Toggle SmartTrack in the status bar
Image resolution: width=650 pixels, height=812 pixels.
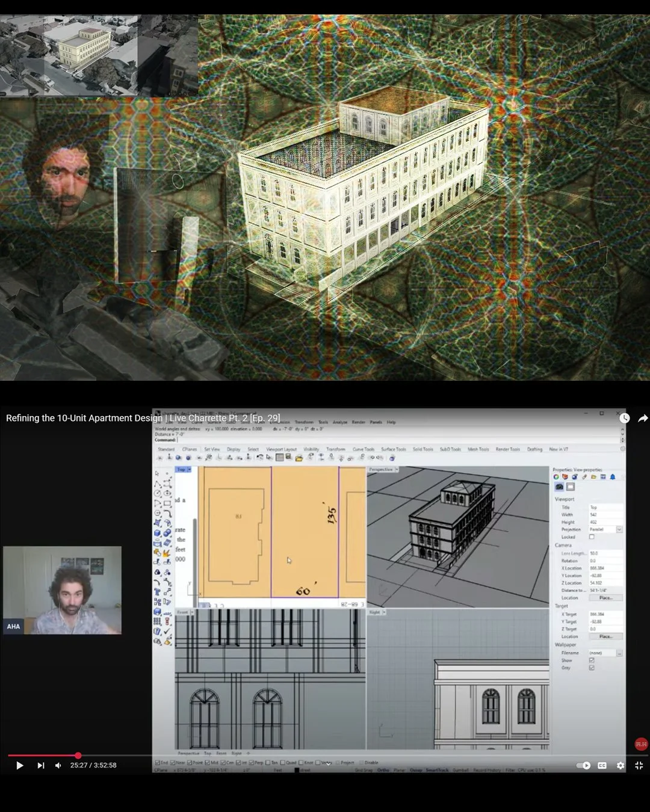point(437,770)
